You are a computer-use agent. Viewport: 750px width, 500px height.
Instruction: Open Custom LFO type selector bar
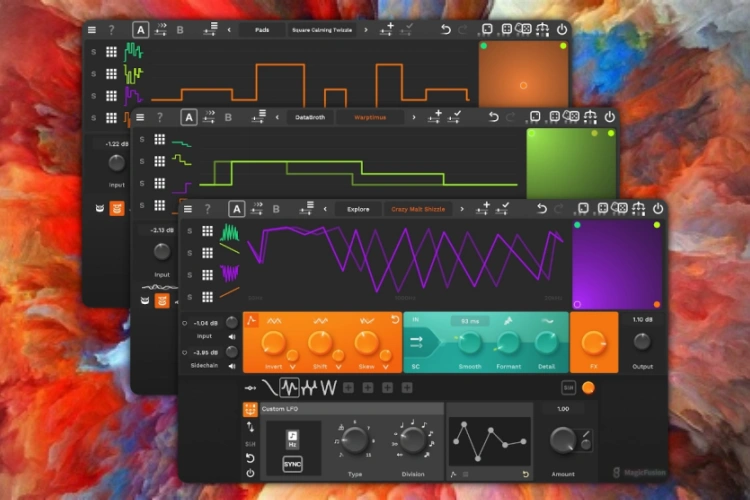(x=352, y=409)
